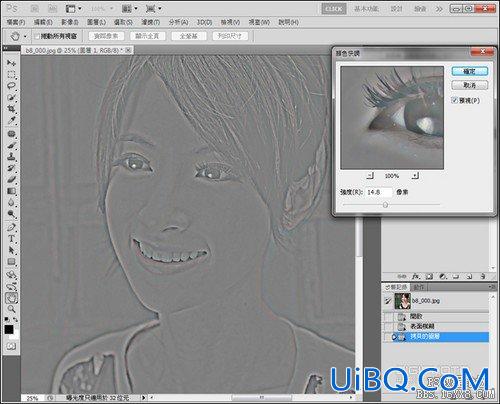The image size is (500, 404).
Task: Click the delete layer trash icon
Action: point(483,276)
